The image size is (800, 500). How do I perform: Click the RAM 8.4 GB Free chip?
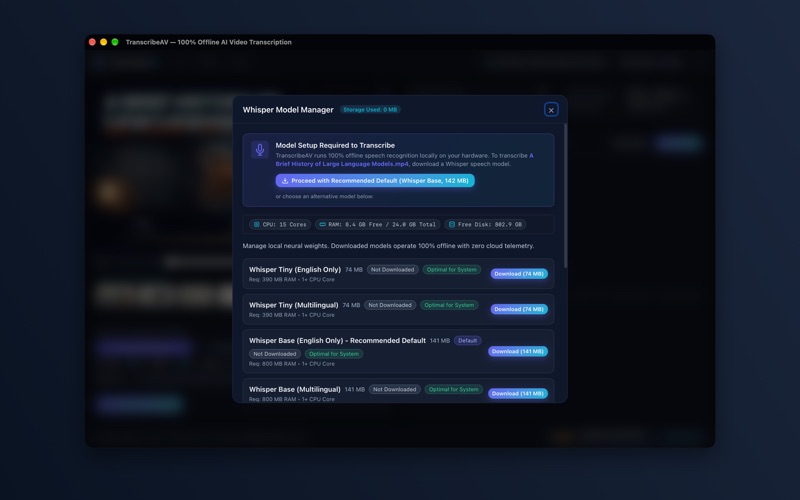click(378, 224)
